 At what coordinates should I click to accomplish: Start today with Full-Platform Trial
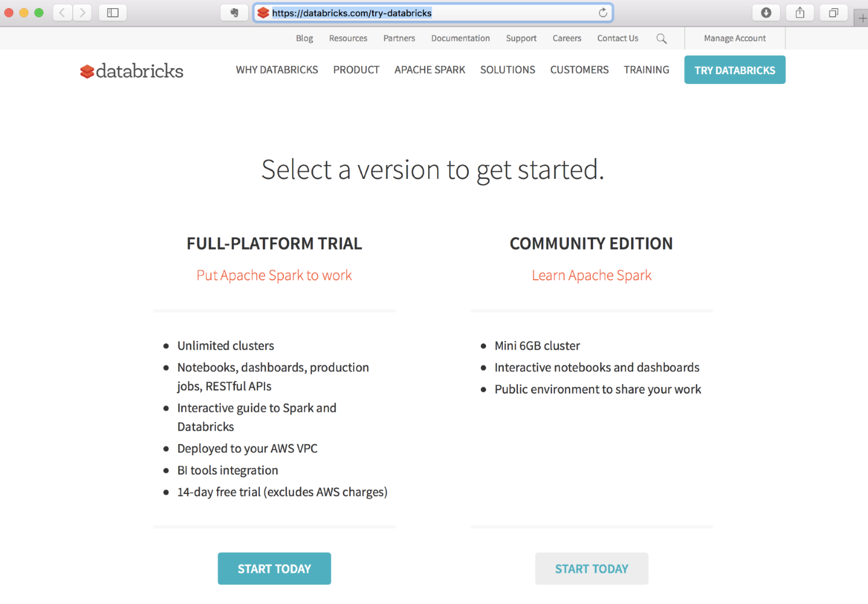coord(274,569)
